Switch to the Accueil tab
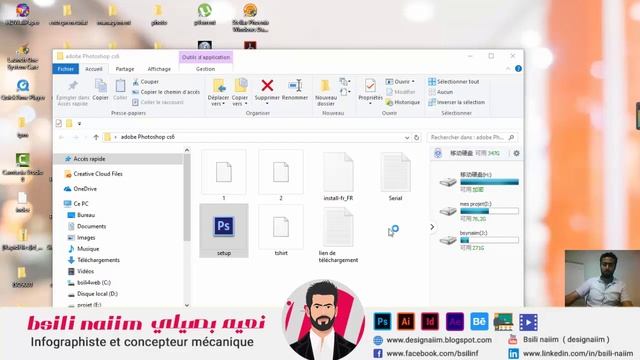 (93, 69)
